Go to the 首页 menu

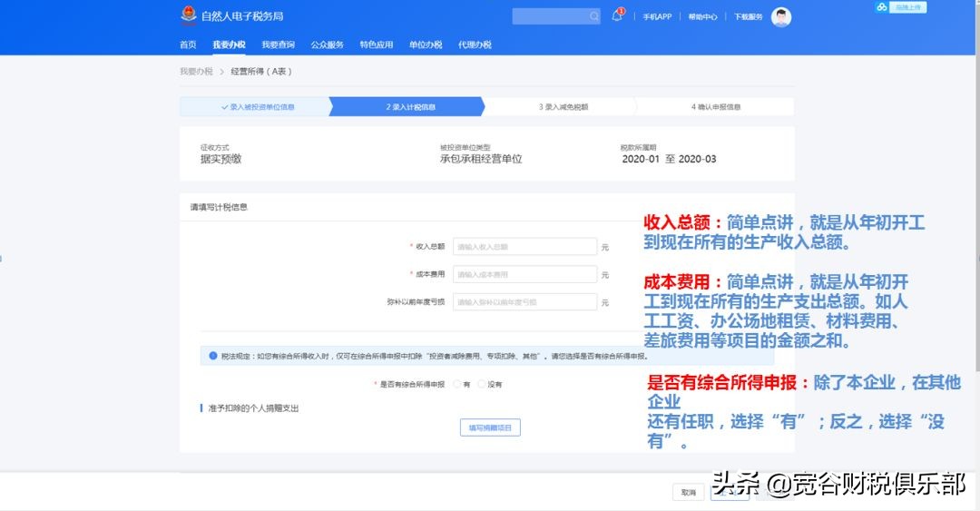coord(188,44)
